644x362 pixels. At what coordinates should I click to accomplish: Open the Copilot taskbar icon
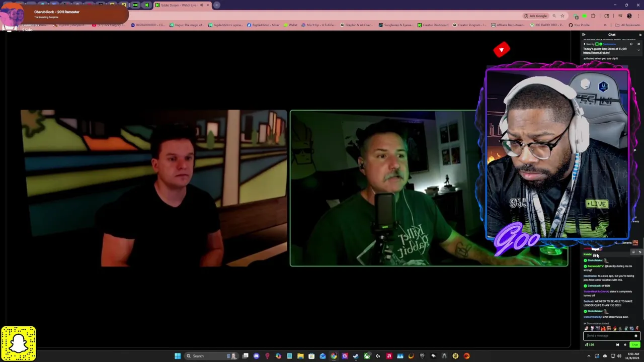pyautogui.click(x=278, y=356)
